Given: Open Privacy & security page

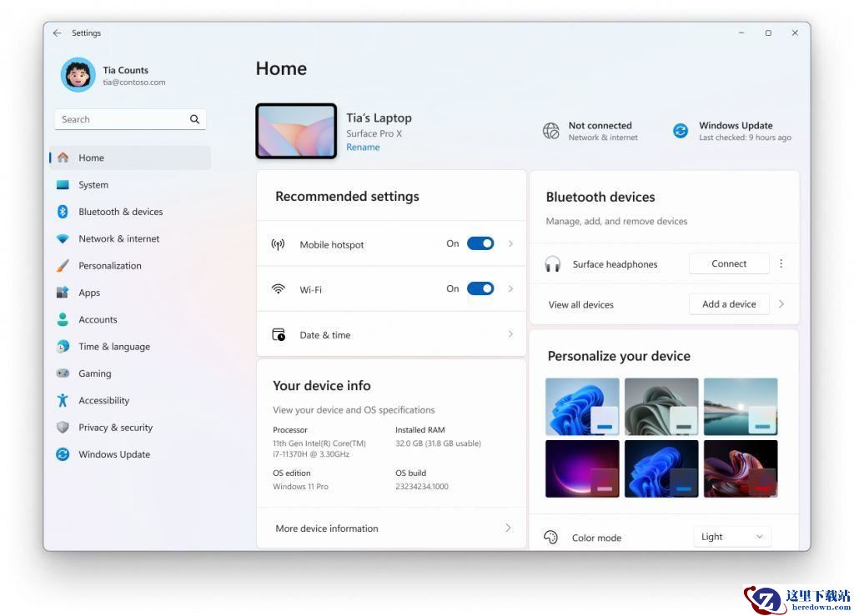Looking at the screenshot, I should (130, 427).
